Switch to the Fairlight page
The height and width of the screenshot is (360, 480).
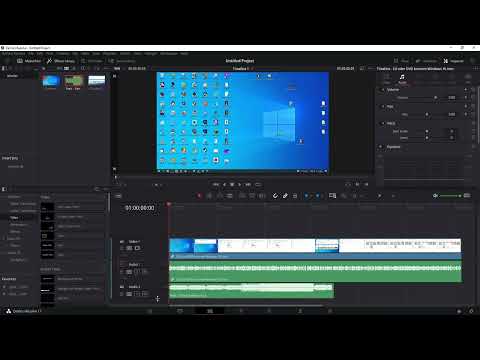[300, 311]
